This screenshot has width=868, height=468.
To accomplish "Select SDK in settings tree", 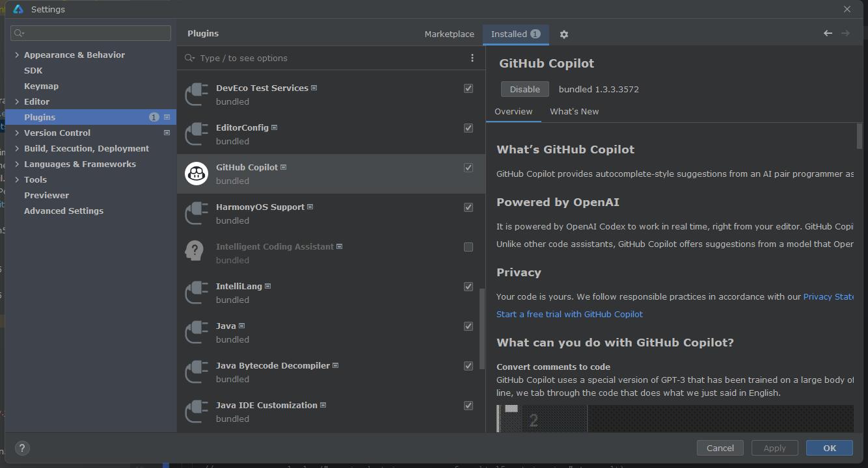I will click(33, 70).
